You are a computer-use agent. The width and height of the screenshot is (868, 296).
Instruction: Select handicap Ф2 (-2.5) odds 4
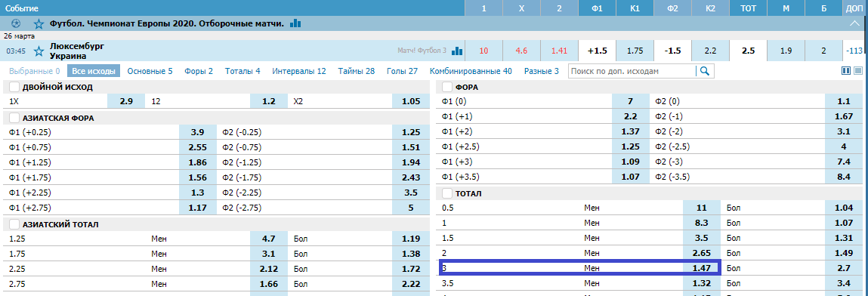pyautogui.click(x=844, y=147)
